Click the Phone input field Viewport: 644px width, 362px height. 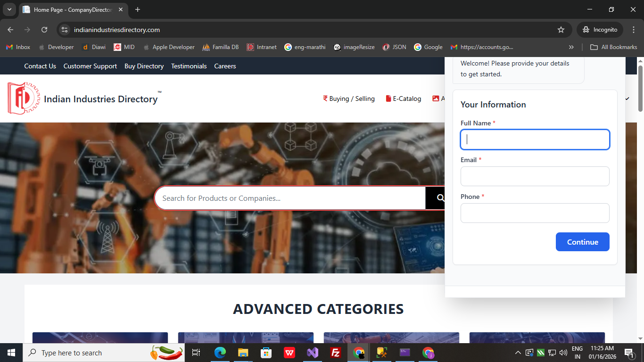click(535, 213)
